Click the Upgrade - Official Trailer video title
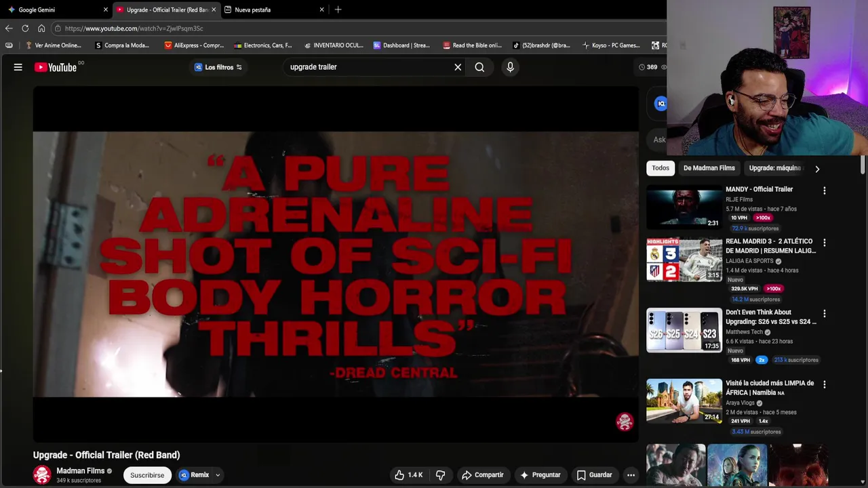The height and width of the screenshot is (488, 868). (106, 455)
